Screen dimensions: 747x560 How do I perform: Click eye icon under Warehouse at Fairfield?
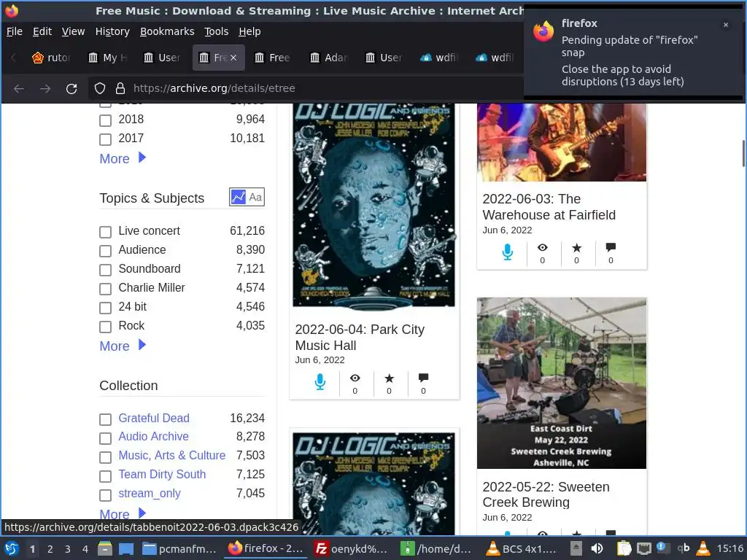pyautogui.click(x=543, y=248)
